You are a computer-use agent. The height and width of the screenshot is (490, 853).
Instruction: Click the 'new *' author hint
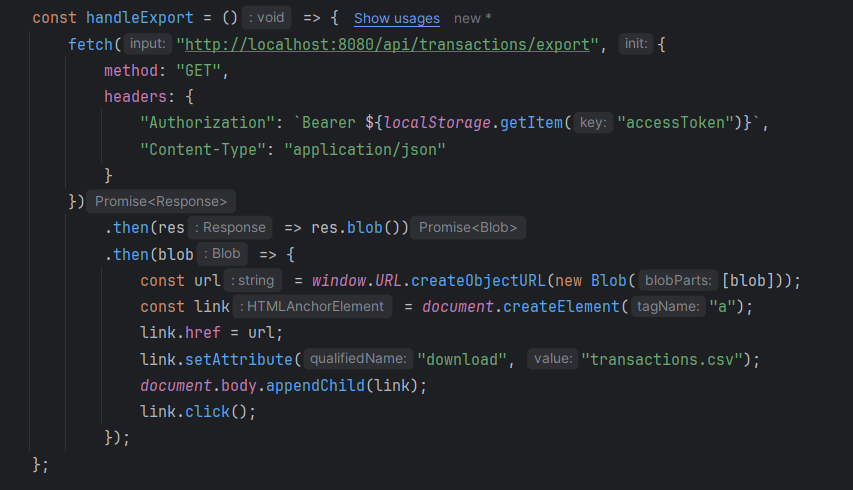tap(480, 19)
